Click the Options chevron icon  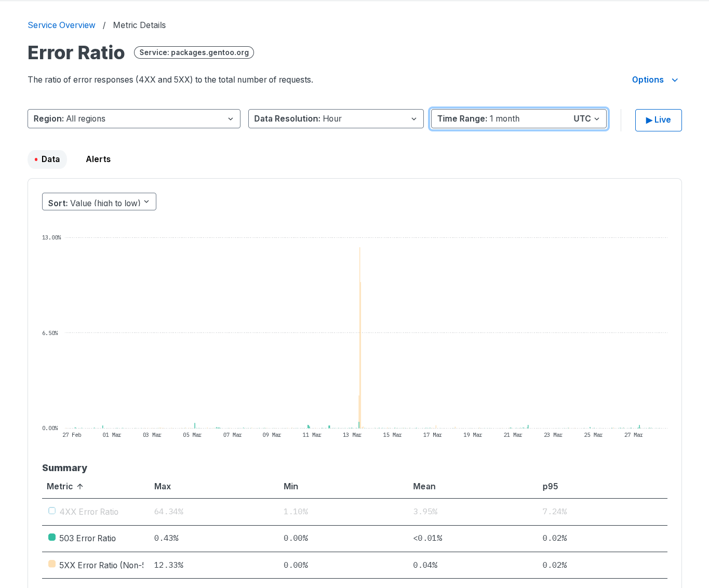(675, 80)
